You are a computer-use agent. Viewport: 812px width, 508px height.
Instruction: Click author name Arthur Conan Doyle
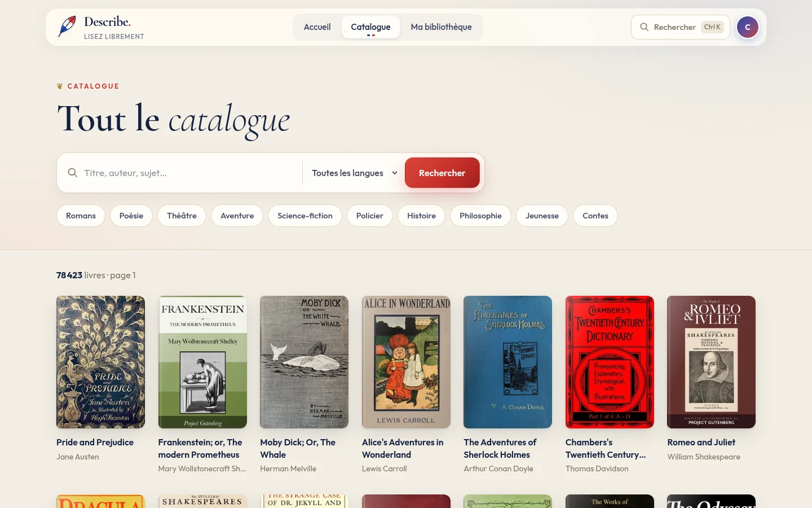[x=498, y=468]
